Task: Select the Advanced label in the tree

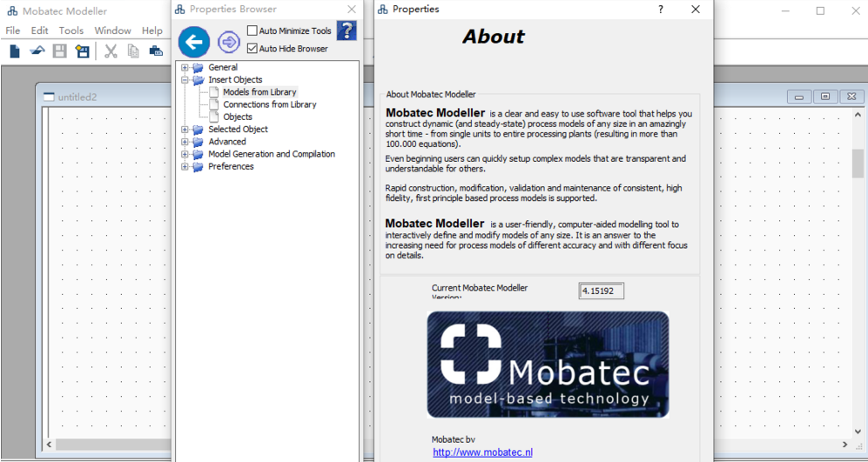Action: click(227, 142)
